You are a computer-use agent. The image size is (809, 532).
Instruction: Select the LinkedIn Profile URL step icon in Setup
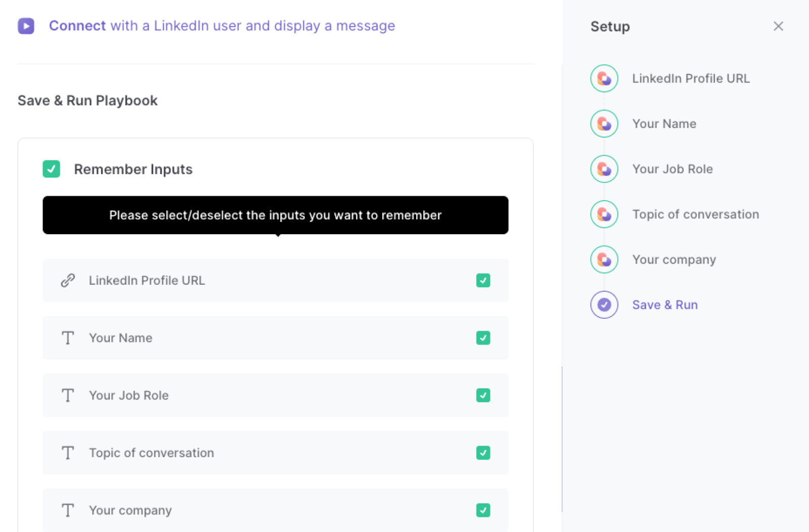click(604, 78)
